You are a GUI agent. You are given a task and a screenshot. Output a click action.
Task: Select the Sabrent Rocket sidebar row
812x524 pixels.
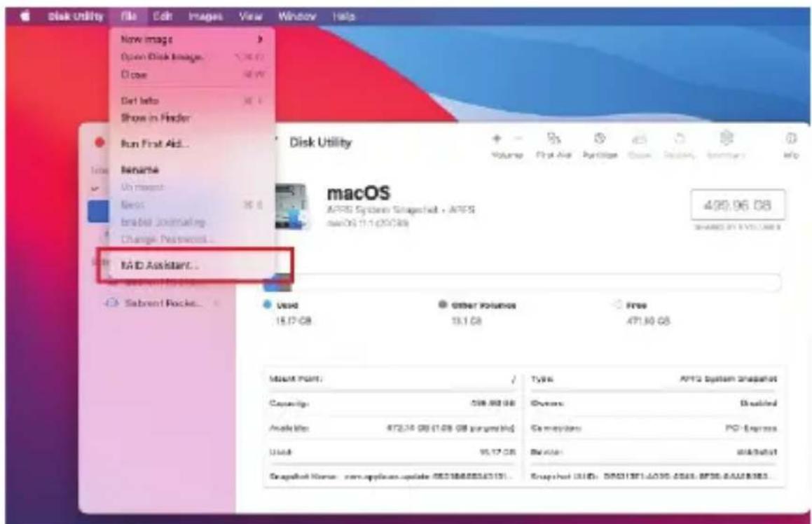coord(162,303)
